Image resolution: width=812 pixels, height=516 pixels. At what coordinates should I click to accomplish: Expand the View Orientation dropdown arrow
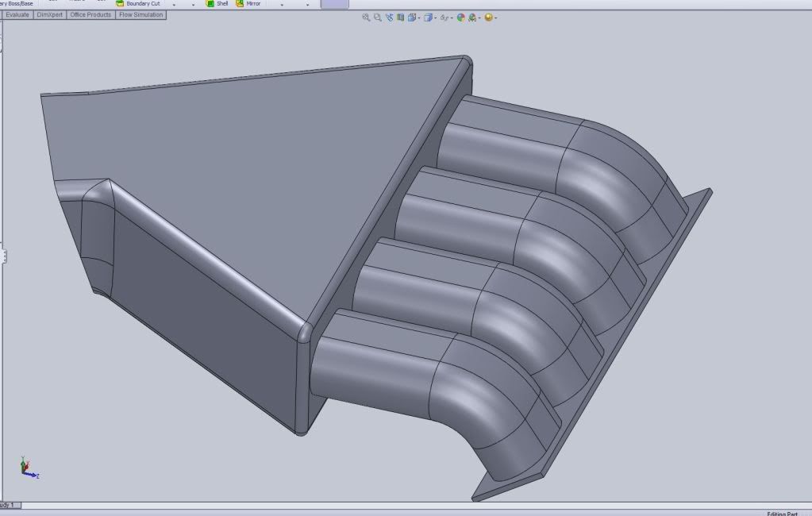419,18
